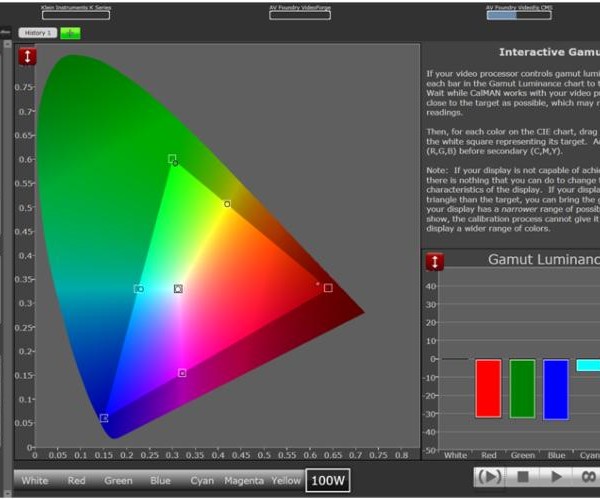Switch to the History 1 tab
This screenshot has width=600, height=499.
tap(38, 33)
